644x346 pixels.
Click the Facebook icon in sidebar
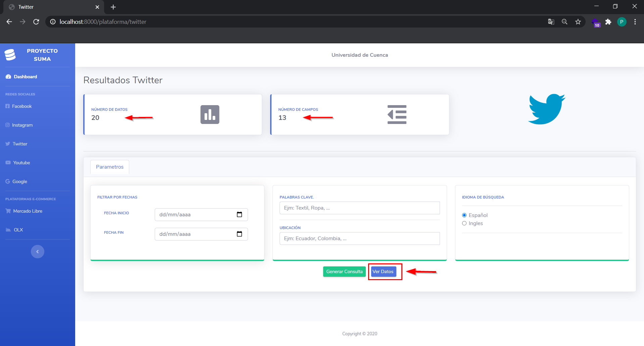point(7,106)
